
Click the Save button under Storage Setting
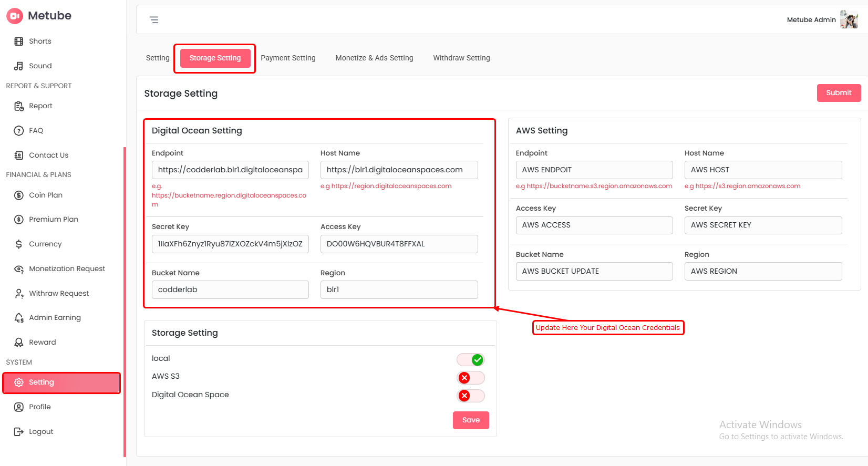(471, 420)
